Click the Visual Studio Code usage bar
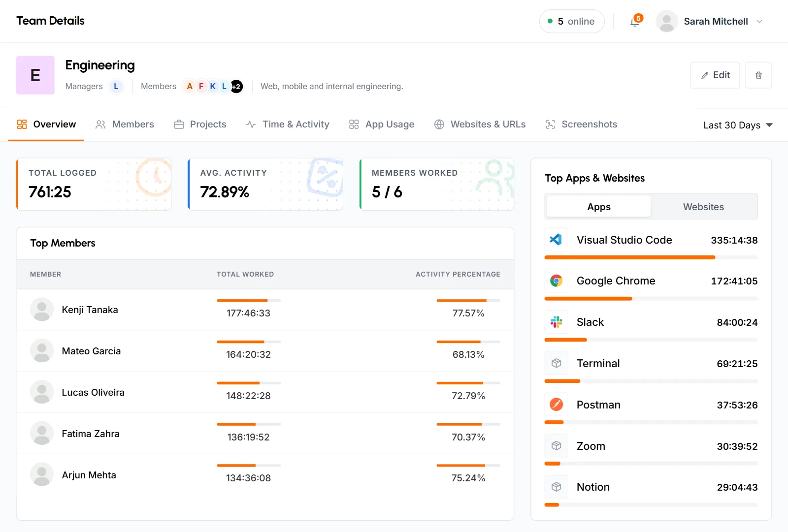This screenshot has height=532, width=788. 651,257
